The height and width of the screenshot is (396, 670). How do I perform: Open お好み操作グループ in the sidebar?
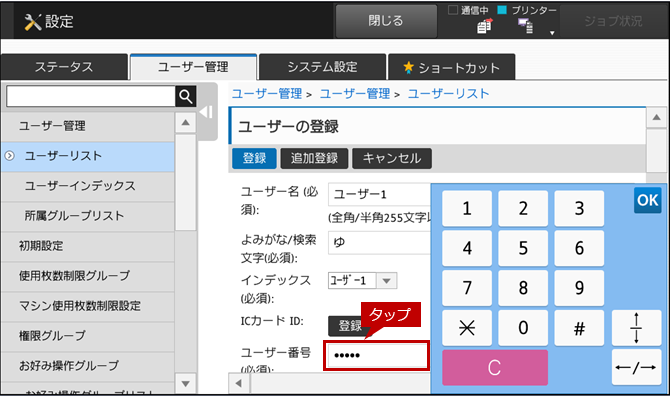(x=88, y=366)
